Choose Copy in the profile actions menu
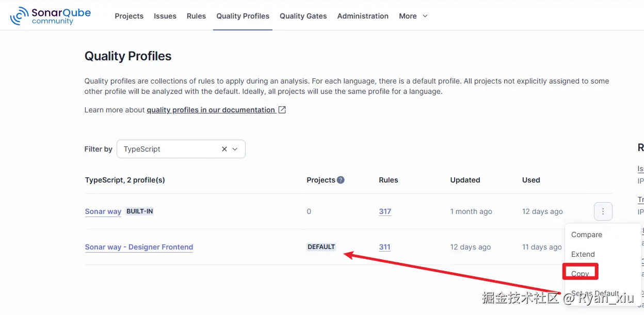 (x=580, y=274)
